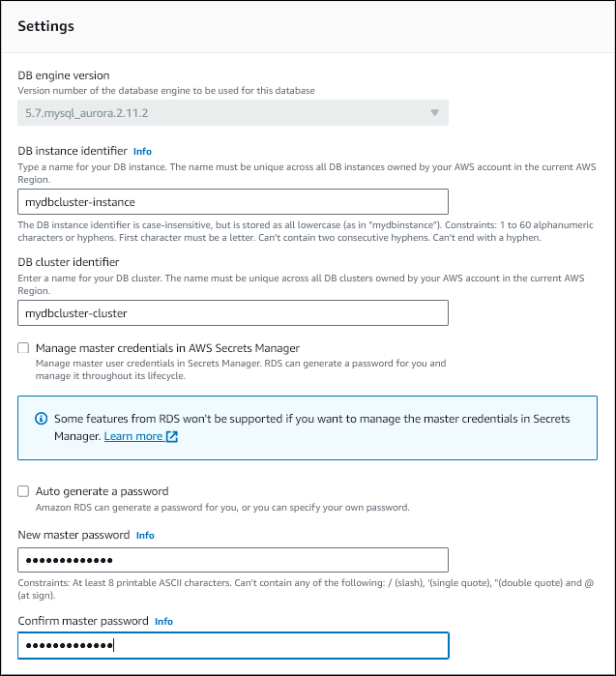Open Info link beside DB instance identifier
616x676 pixels.
142,151
